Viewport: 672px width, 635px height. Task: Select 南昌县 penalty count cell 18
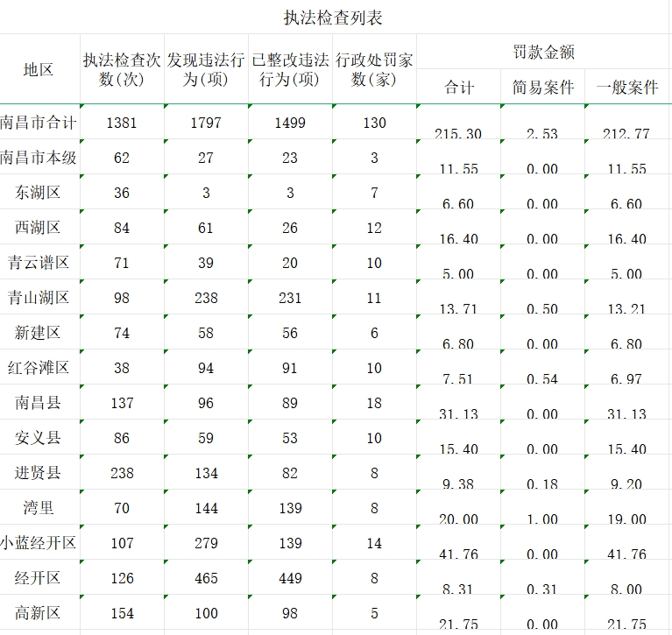[374, 403]
